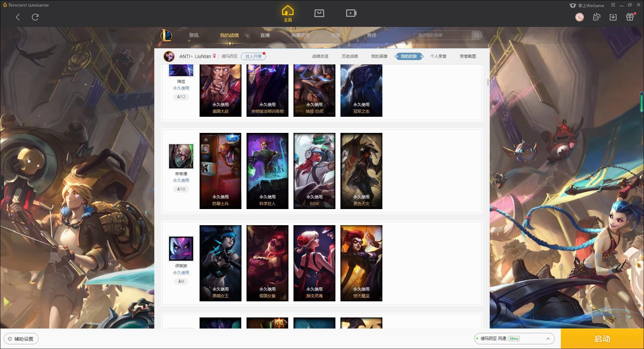644x349 pixels.
Task: Click the 辅助设置 gear button
Action: (x=21, y=339)
